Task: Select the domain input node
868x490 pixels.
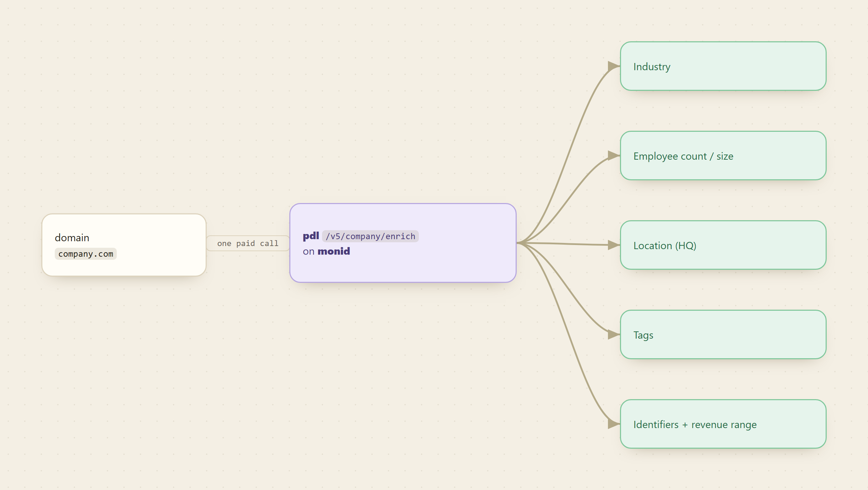Action: click(124, 245)
